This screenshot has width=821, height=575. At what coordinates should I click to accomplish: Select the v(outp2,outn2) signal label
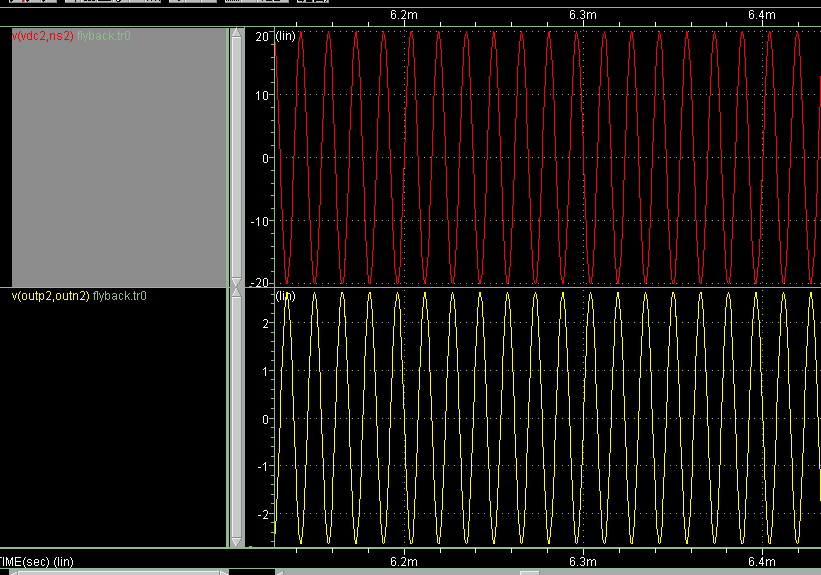[50, 296]
